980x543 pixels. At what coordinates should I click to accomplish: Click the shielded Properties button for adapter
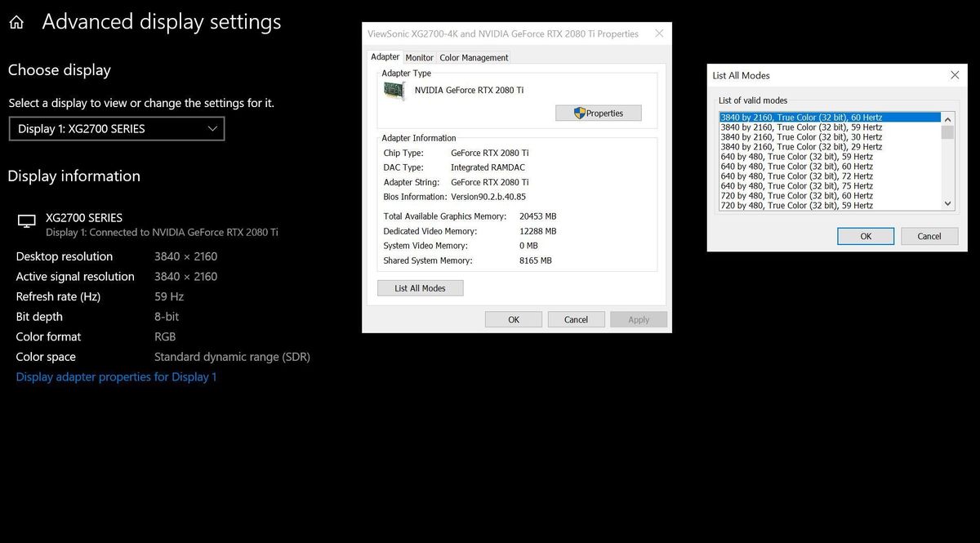tap(599, 113)
